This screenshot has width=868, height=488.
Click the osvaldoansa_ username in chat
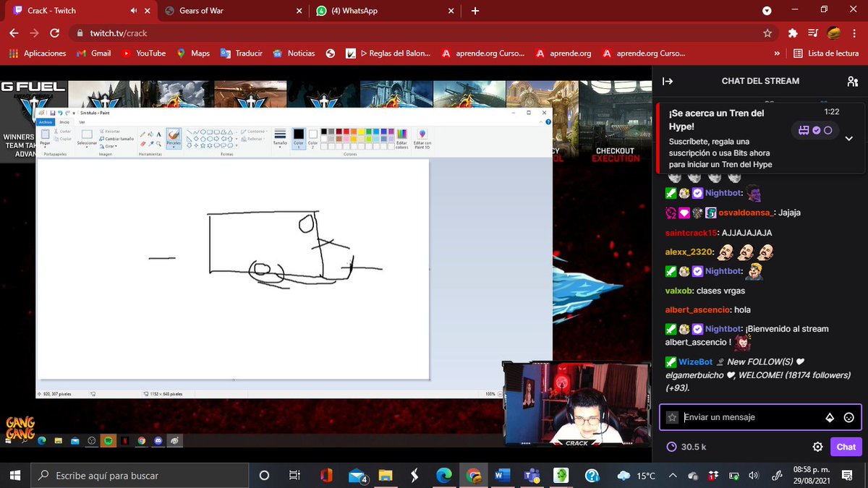pos(746,213)
